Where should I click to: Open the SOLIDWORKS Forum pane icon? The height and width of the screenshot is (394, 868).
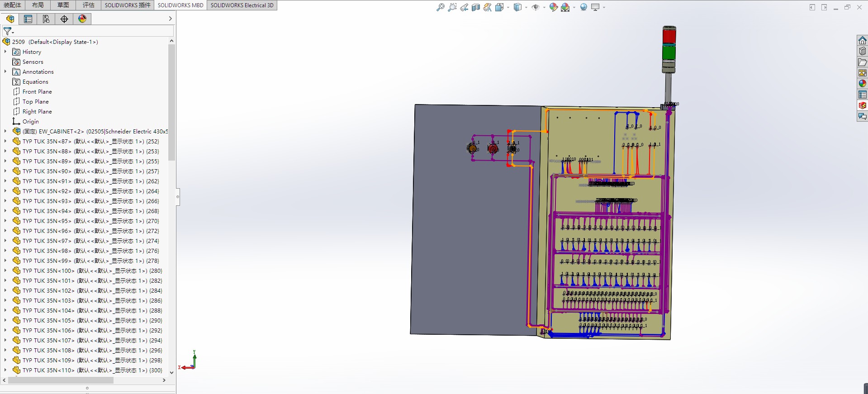[x=863, y=116]
